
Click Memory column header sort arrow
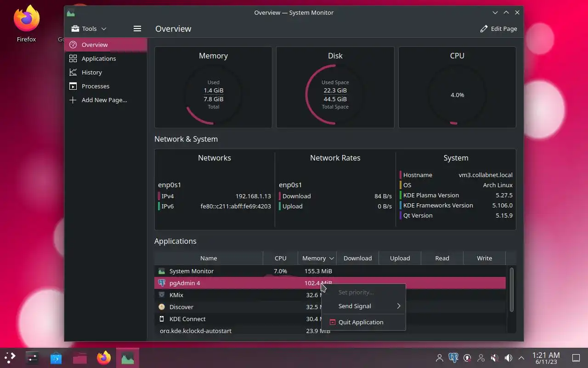click(331, 259)
